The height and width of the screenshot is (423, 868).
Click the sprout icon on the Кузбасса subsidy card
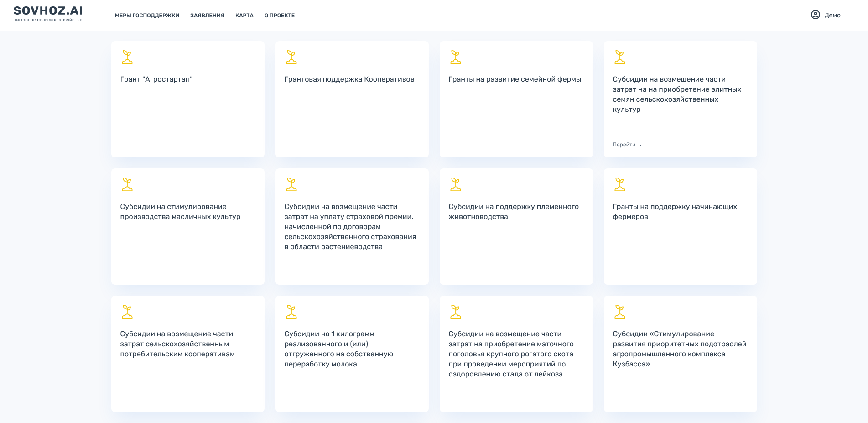[620, 312]
